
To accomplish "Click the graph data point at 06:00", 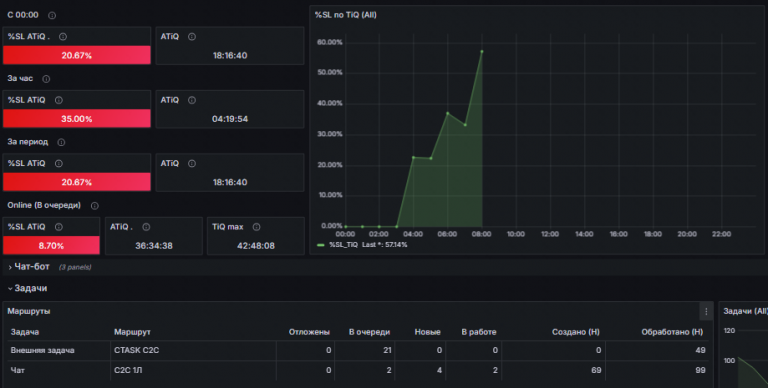I will 448,113.
